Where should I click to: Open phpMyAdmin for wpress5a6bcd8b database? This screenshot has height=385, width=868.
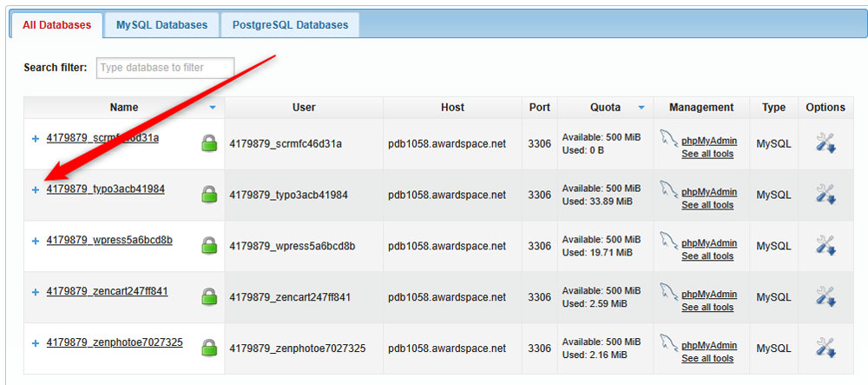tap(709, 243)
